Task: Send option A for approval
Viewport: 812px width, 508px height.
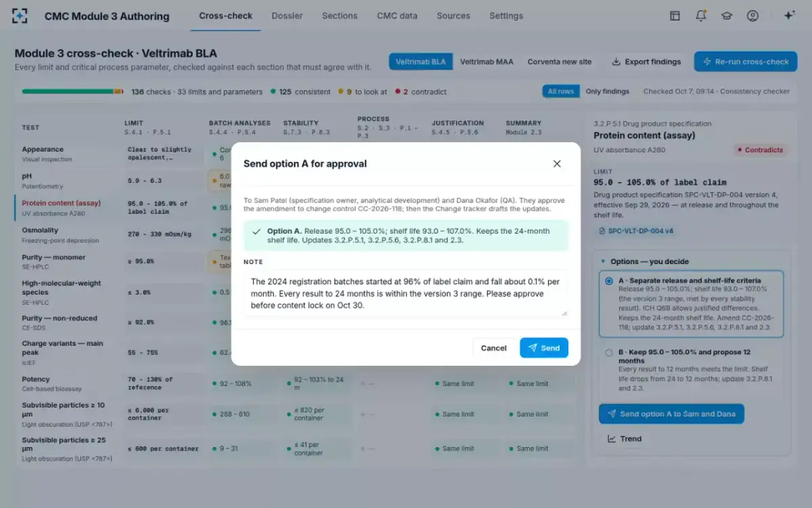Action: pos(544,348)
